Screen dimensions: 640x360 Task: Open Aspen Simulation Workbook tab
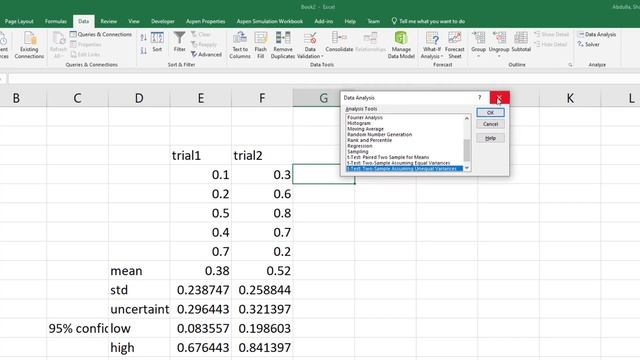[269, 21]
